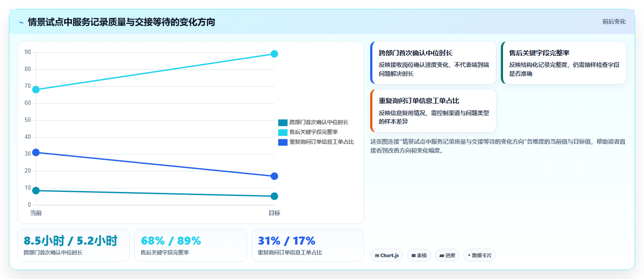
Task: Click the 90 y-axis tick label
Action: 28,52
